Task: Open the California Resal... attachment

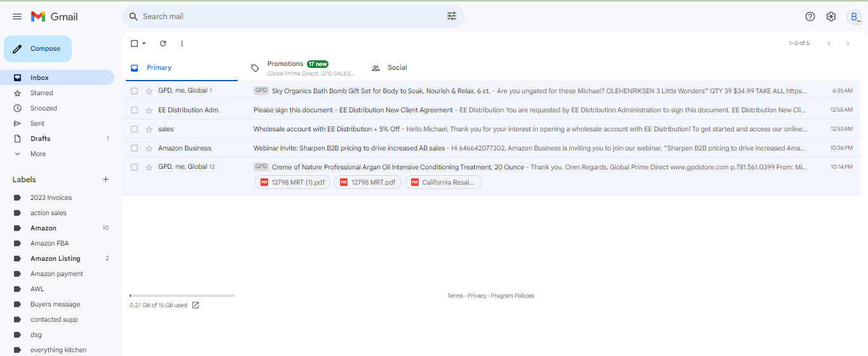Action: (444, 182)
